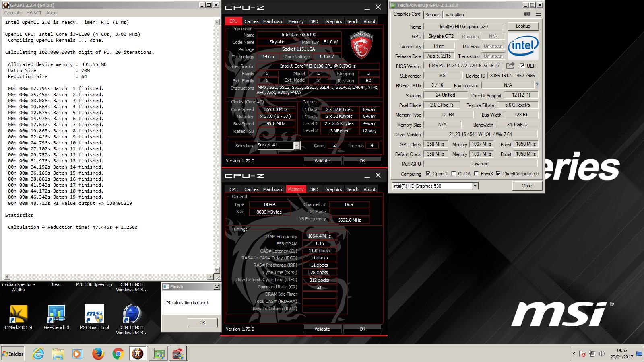Open the HWBOT menu in GPUPI
644x362 pixels.
point(34,13)
